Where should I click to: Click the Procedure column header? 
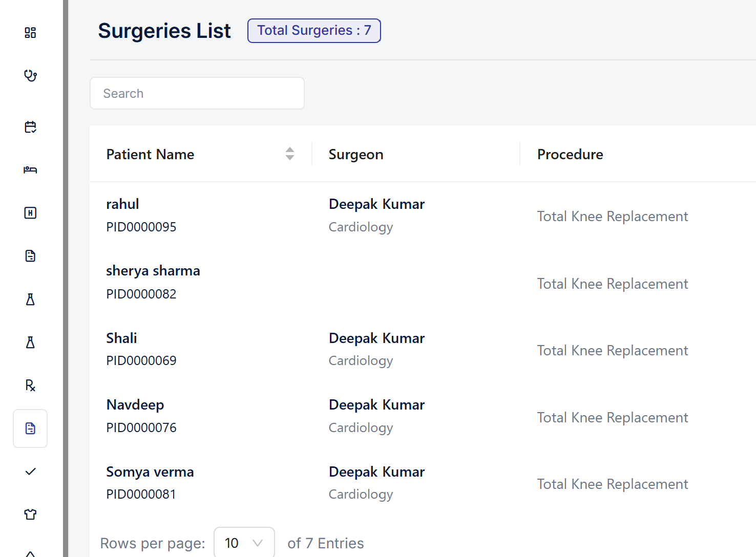click(570, 155)
